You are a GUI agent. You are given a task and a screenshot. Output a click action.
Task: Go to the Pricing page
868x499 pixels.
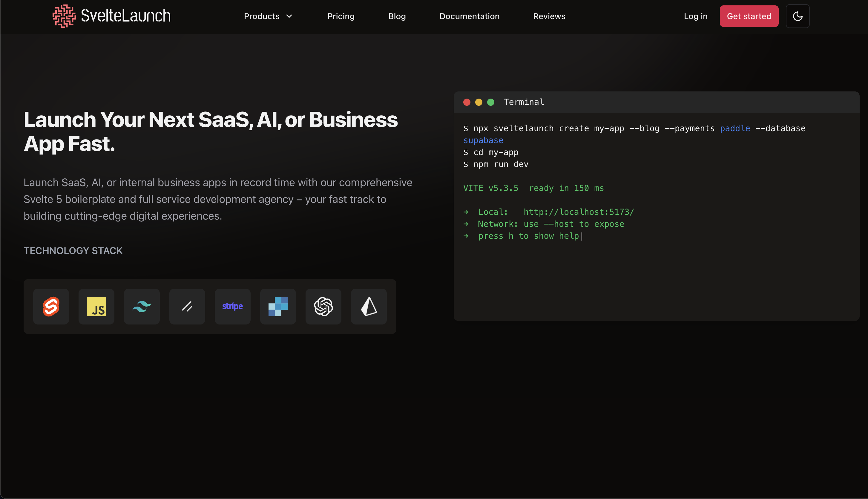coord(341,16)
